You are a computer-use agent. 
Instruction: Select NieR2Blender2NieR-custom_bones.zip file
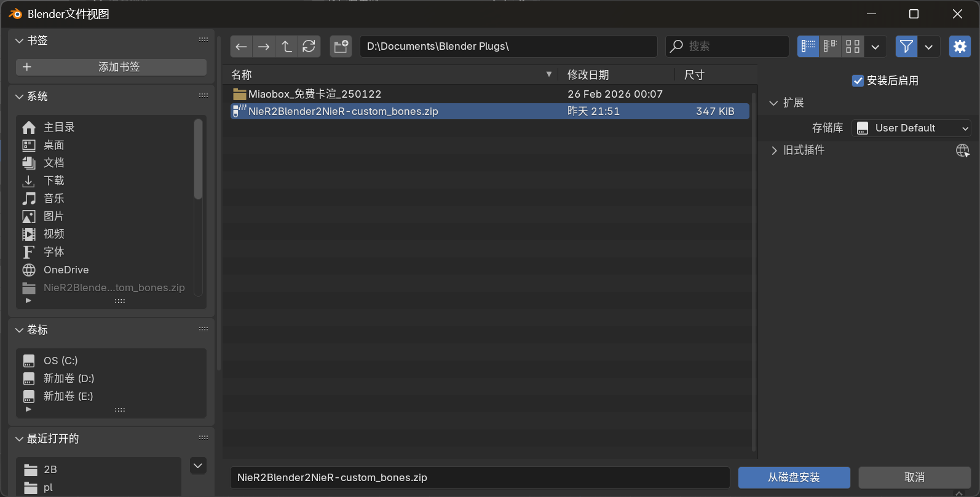(343, 111)
